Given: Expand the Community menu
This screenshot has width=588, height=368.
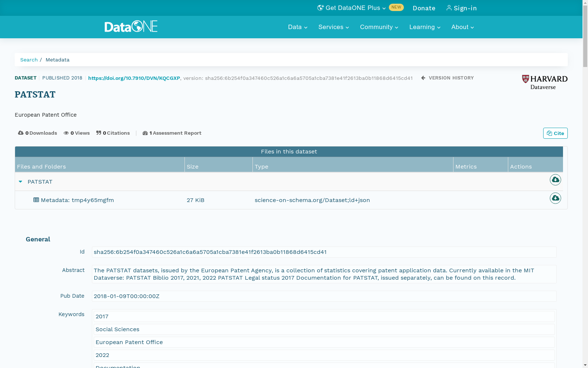Looking at the screenshot, I should [379, 27].
